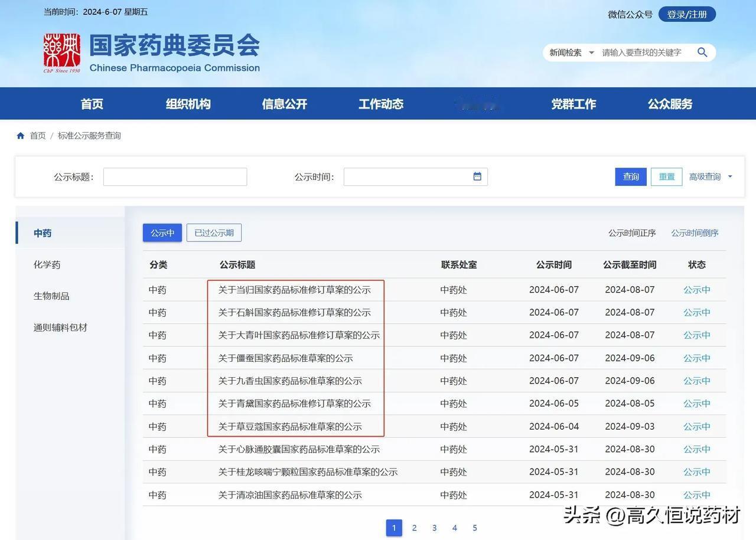Focus the 公示标题 input field
Viewport: 756px width, 540px height.
pos(175,176)
